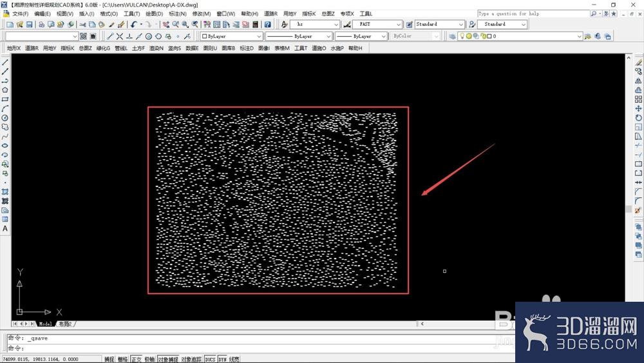Open the 格式(O) menu
The height and width of the screenshot is (363, 644).
click(109, 14)
